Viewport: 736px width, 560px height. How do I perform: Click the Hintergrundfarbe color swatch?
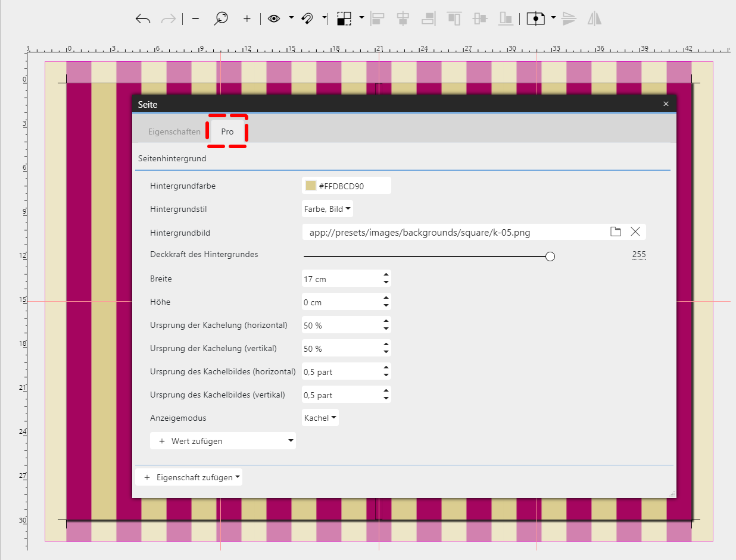(310, 186)
